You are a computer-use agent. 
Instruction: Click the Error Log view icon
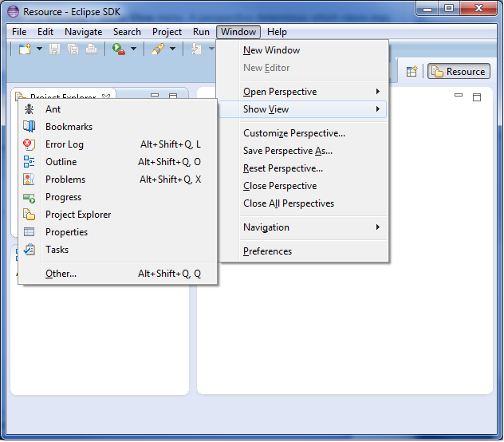[29, 144]
